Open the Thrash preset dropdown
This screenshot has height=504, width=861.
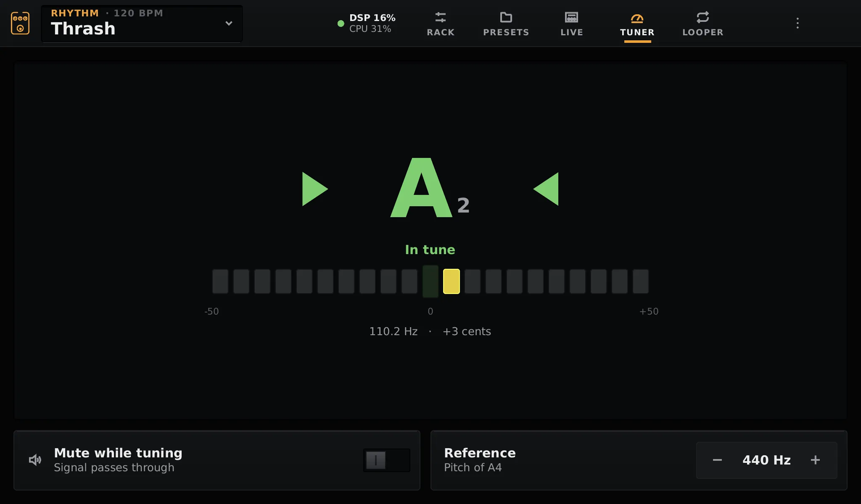point(142,24)
